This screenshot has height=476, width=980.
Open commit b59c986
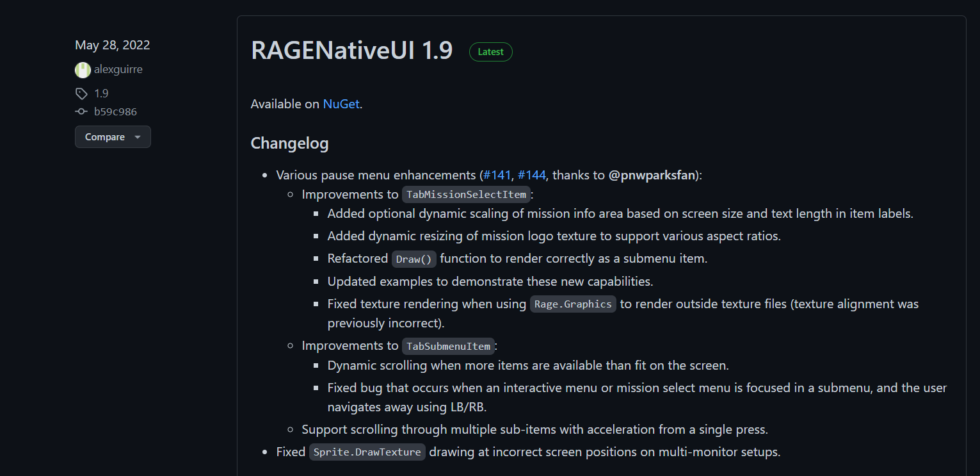(115, 111)
